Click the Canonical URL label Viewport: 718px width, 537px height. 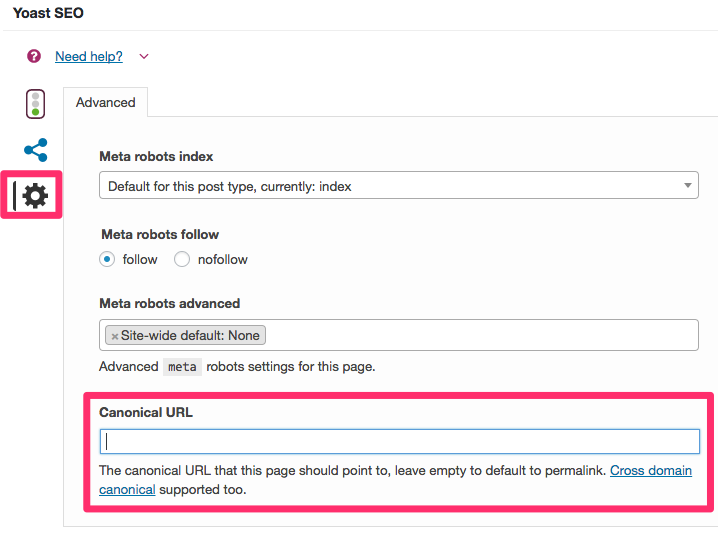(x=146, y=412)
